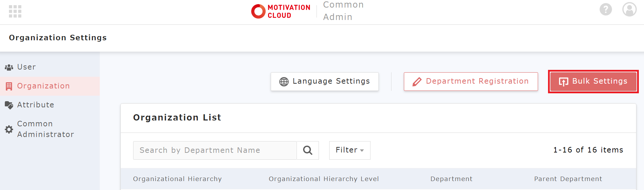Open the Attribute sidebar section
This screenshot has height=190, width=644.
(x=35, y=105)
